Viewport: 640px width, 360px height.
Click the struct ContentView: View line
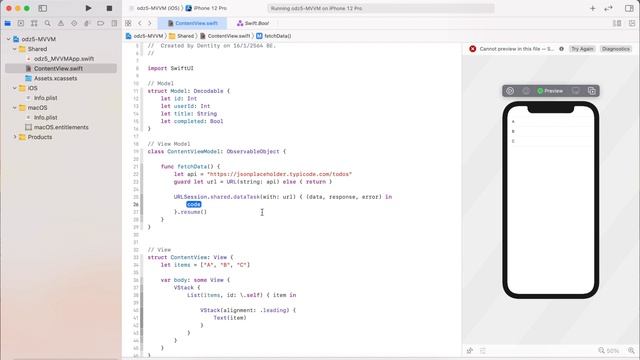190,258
